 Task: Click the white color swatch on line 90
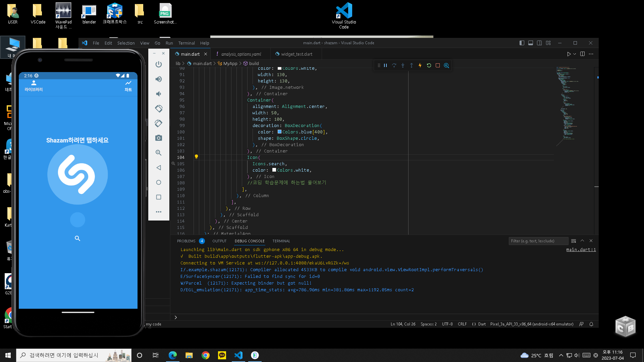(279, 68)
